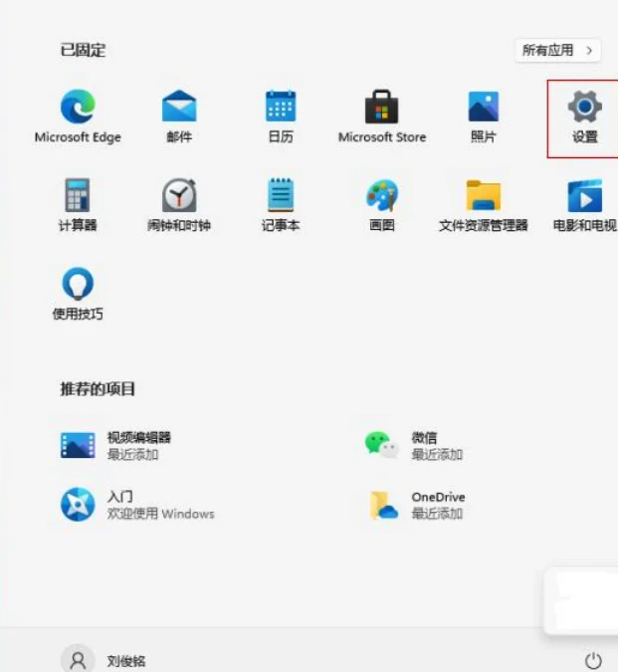Open Microsoft Edge from pinned apps
This screenshot has height=672, width=618.
pos(78,115)
